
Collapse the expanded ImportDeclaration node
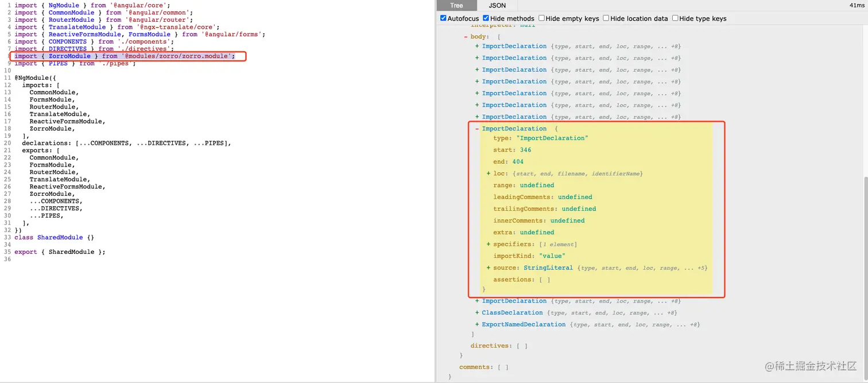pyautogui.click(x=477, y=129)
